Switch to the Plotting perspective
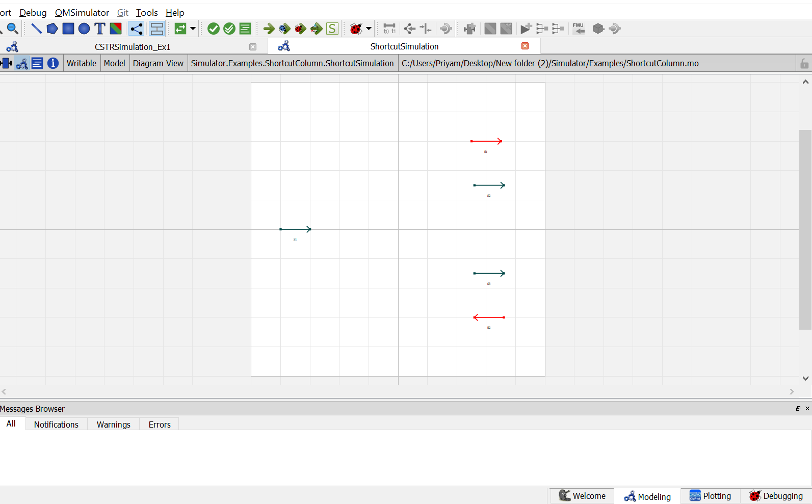Screen dimensions: 812x504 710,496
